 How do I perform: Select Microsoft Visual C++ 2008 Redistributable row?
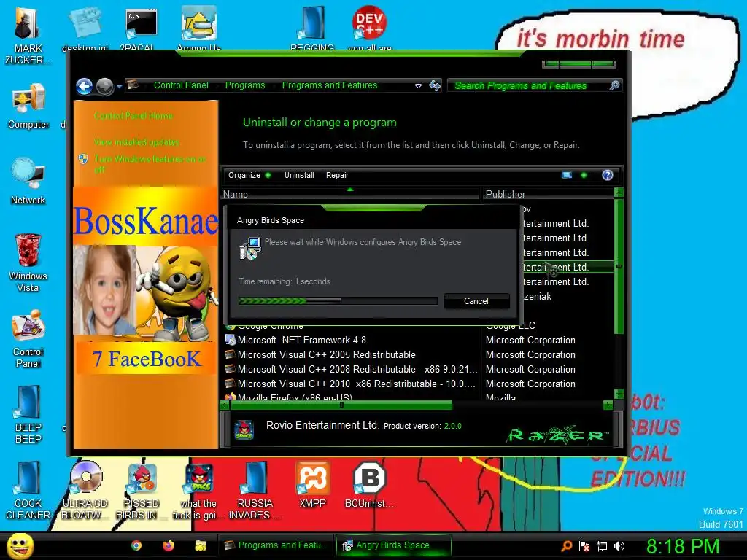tap(350, 369)
